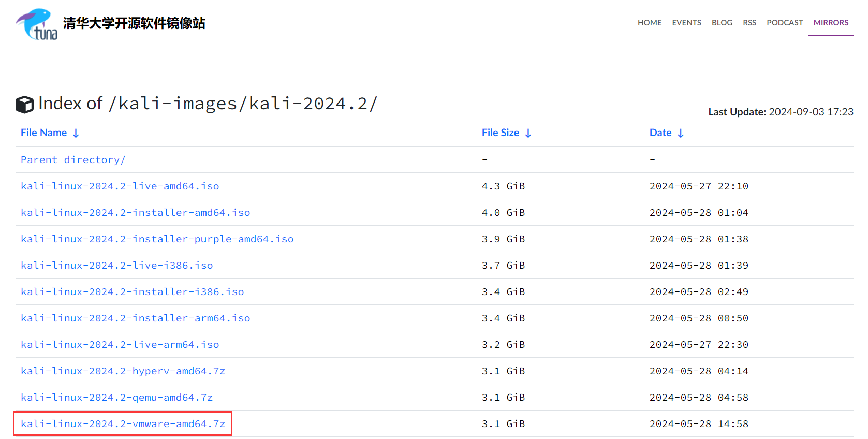The image size is (868, 439).
Task: Click the 3.9 GiB size value
Action: [x=504, y=239]
